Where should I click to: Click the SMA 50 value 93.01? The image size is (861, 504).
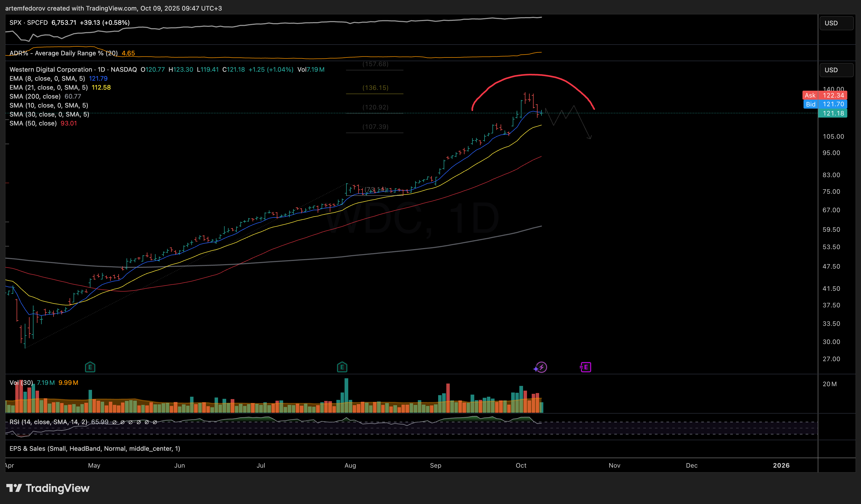[69, 123]
